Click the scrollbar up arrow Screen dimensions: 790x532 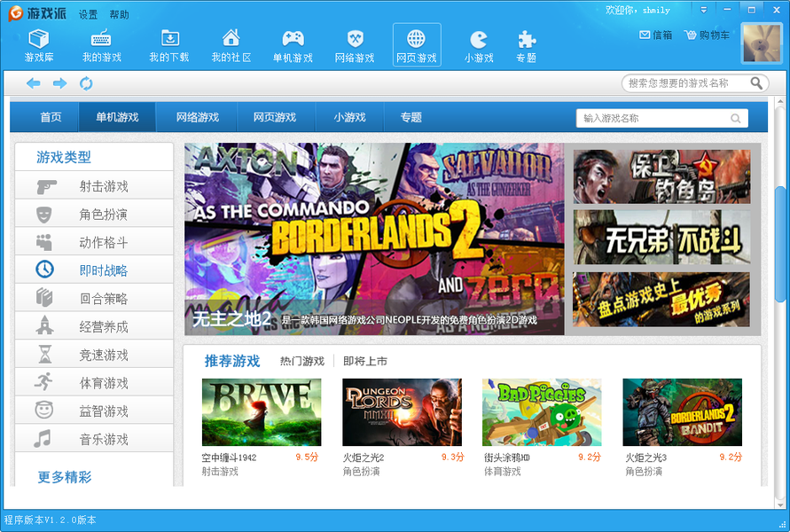780,102
